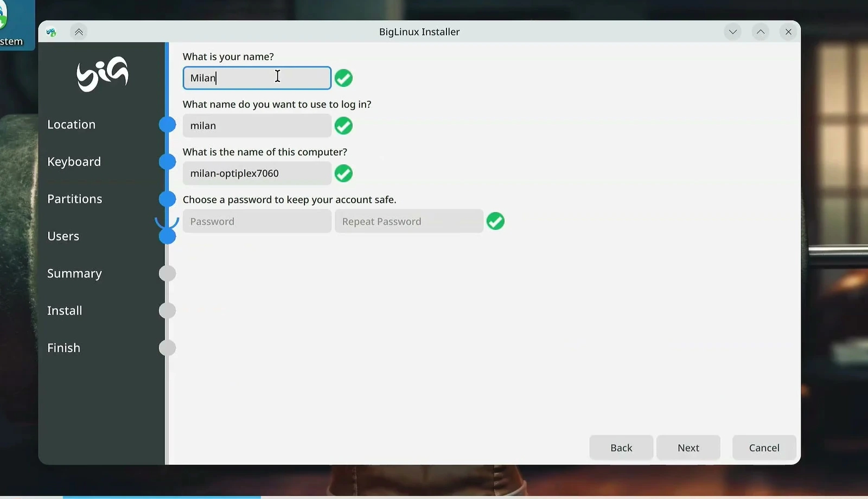Click the 'What is the name of this computer?' label
The image size is (868, 499).
265,152
